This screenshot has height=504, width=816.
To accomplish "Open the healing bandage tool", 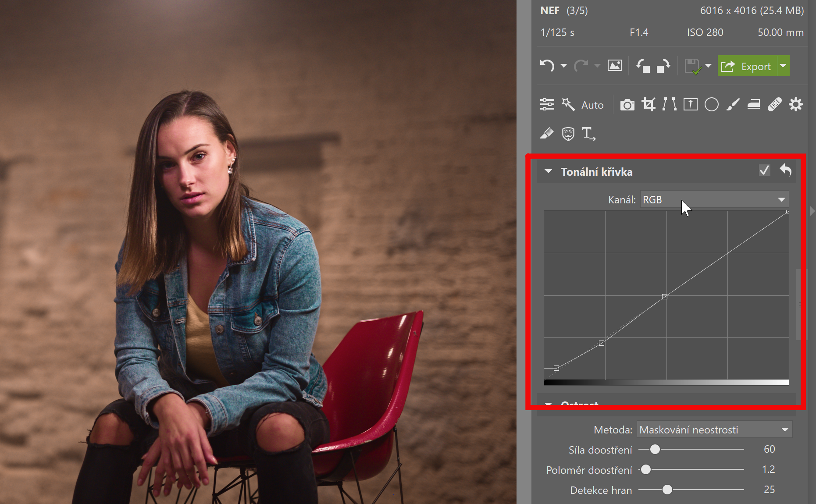I will tap(774, 105).
